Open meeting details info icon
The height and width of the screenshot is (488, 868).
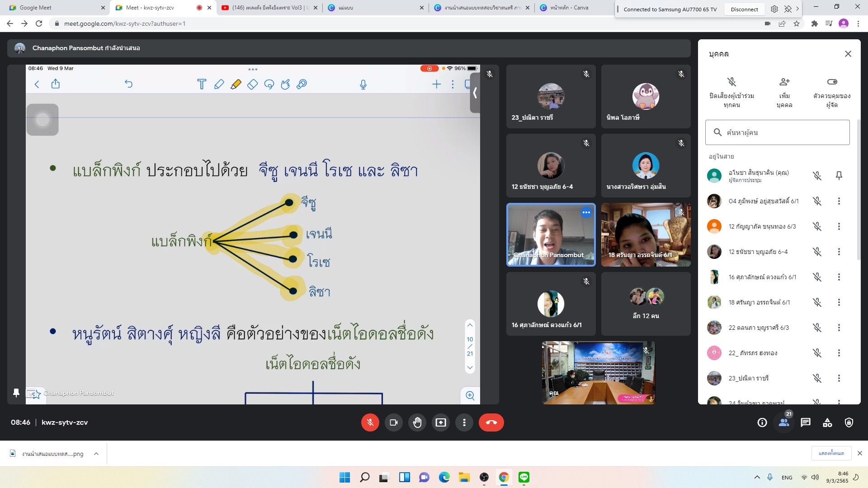click(x=762, y=422)
